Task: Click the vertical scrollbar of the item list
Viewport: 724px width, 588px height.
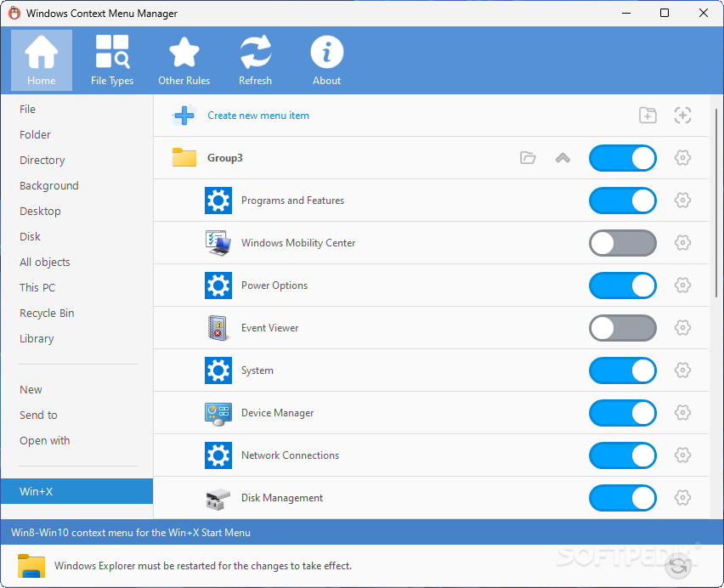Action: pyautogui.click(x=716, y=203)
